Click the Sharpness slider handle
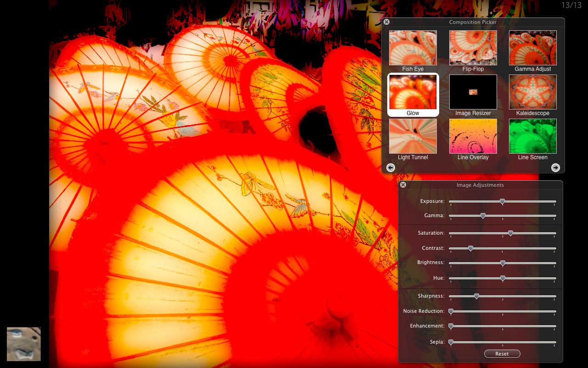 [476, 296]
